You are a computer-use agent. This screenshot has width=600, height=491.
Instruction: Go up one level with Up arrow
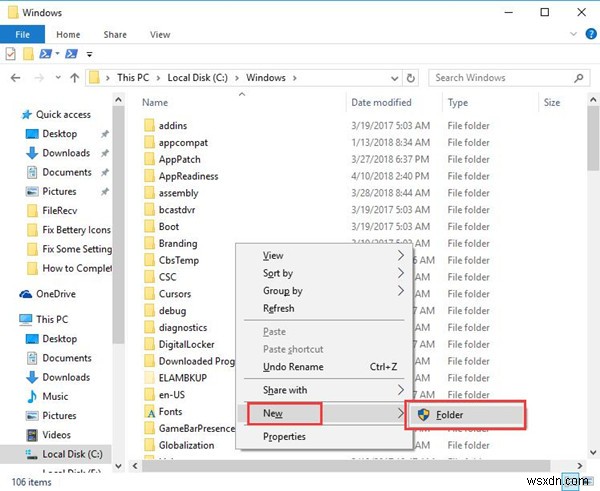(75, 78)
